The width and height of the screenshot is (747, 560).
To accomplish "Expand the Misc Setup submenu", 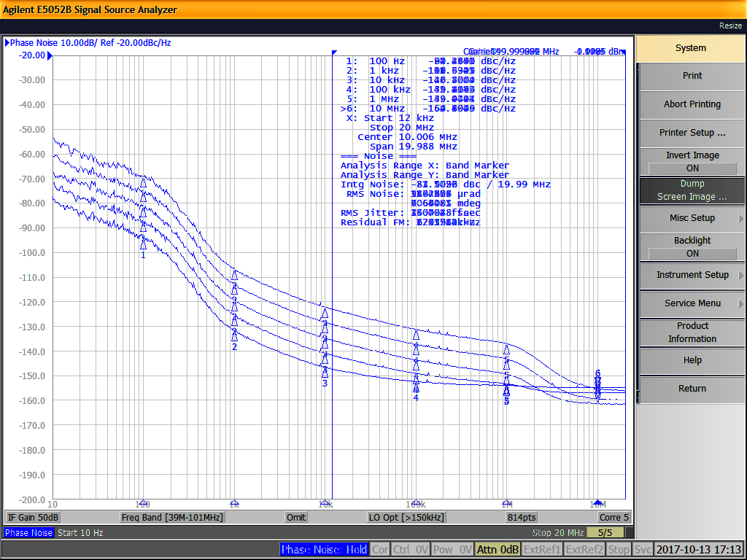I will pos(690,217).
